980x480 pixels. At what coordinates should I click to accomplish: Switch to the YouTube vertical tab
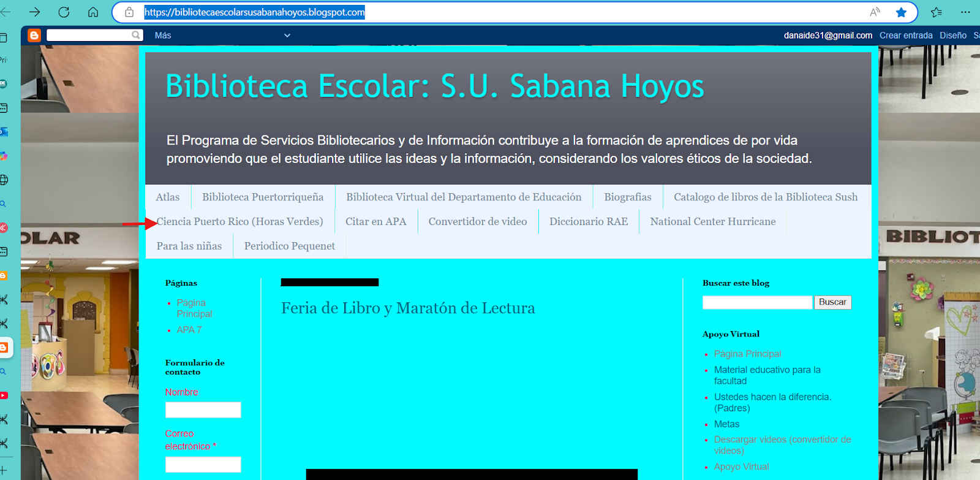click(4, 395)
